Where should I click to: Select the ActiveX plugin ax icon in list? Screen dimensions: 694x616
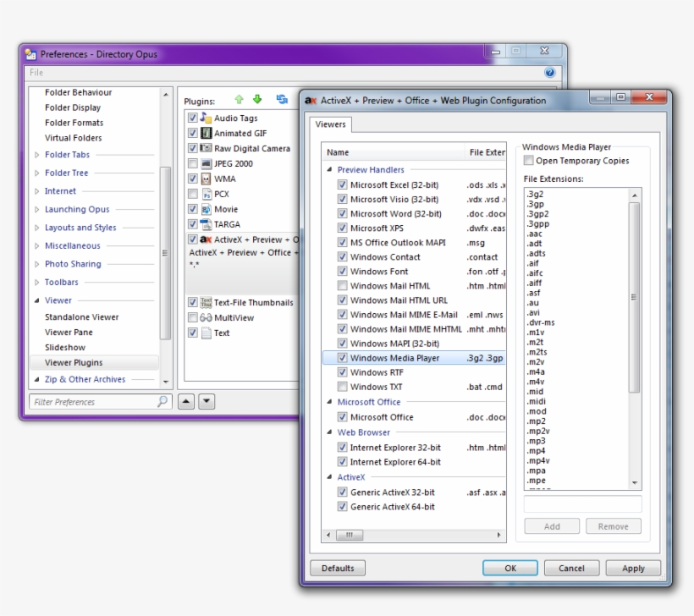click(206, 239)
